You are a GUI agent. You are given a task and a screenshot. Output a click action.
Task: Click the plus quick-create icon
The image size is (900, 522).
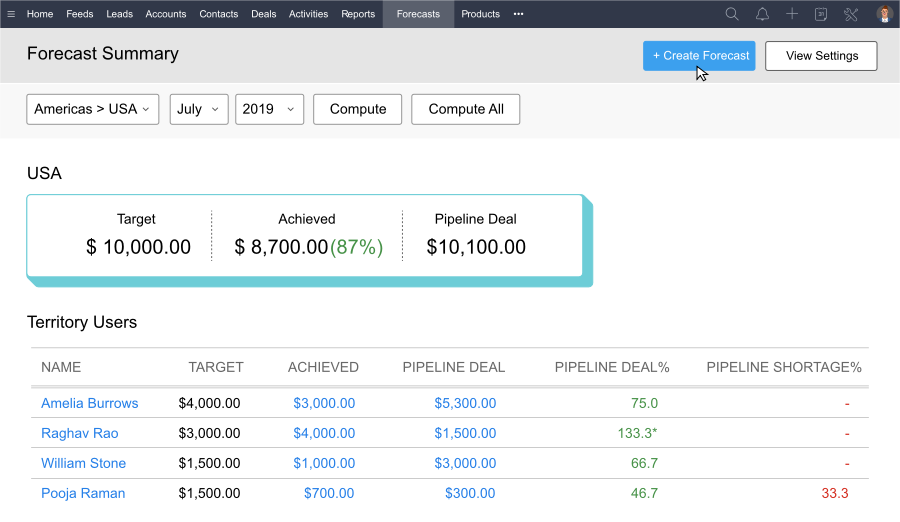(792, 14)
